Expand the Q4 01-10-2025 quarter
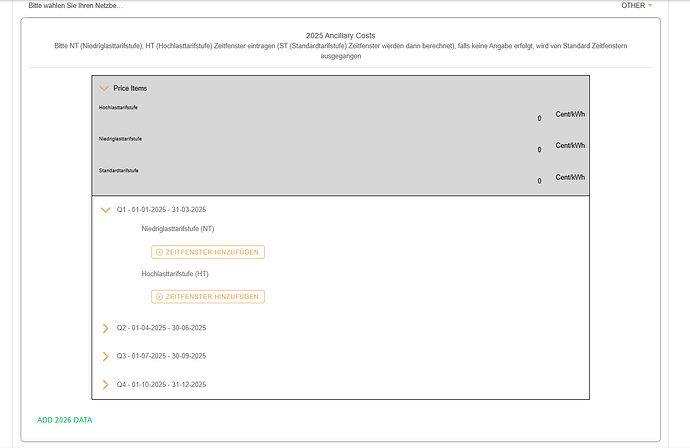 coord(105,385)
